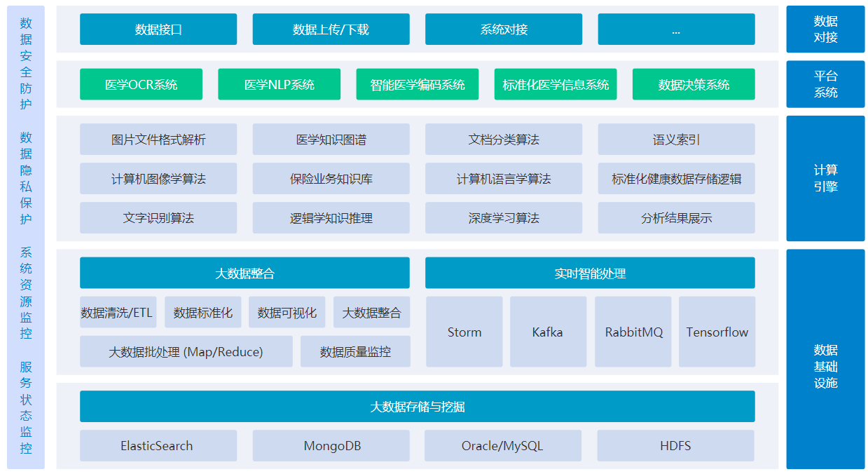Select the Oracle/MySQL box
Screen dimensions: 868x474
coord(503,446)
